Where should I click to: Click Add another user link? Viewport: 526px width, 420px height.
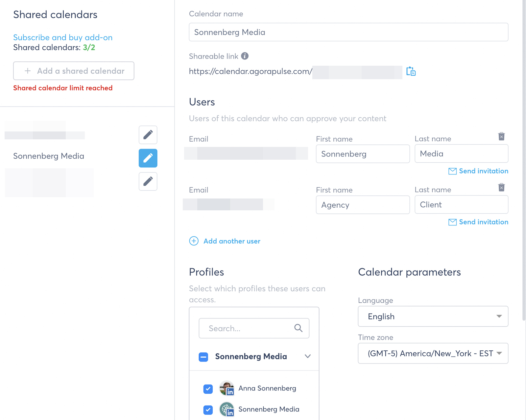point(232,241)
